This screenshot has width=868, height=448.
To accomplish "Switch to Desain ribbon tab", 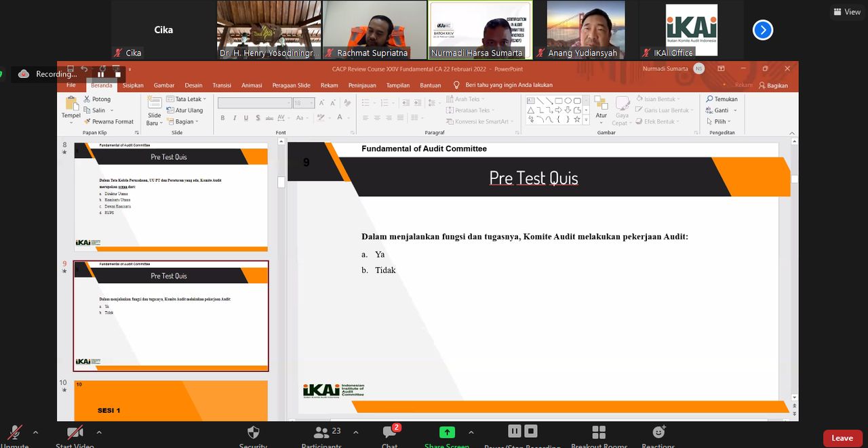I will 193,85.
